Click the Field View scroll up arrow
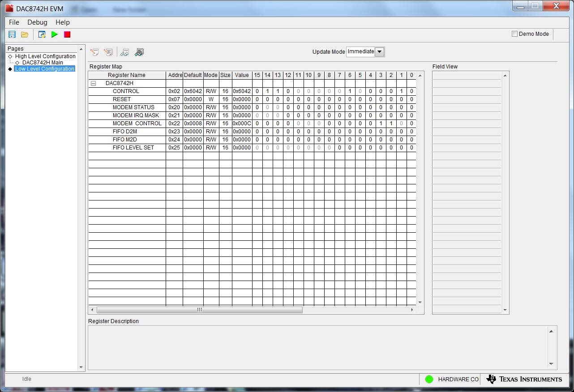Viewport: 574px width, 392px height. tap(505, 75)
